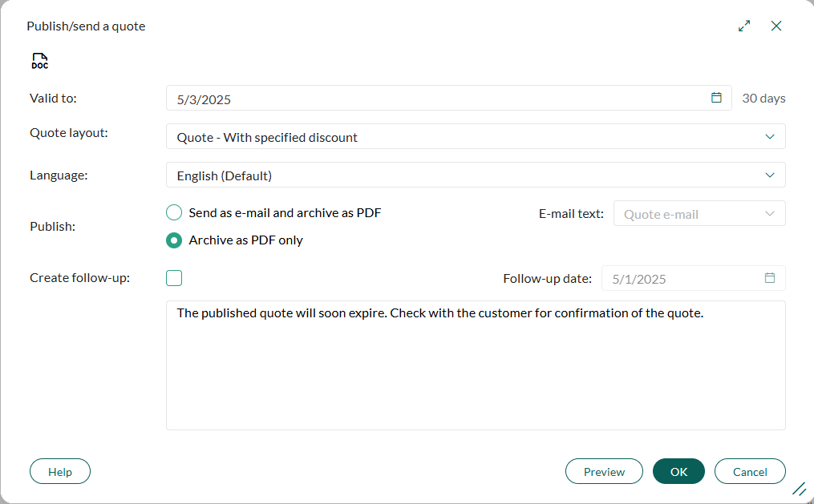Open the Quote layout dropdown

[x=476, y=136]
